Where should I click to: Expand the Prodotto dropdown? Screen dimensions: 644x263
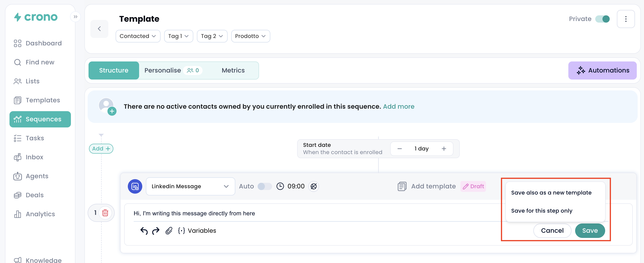[x=250, y=36]
